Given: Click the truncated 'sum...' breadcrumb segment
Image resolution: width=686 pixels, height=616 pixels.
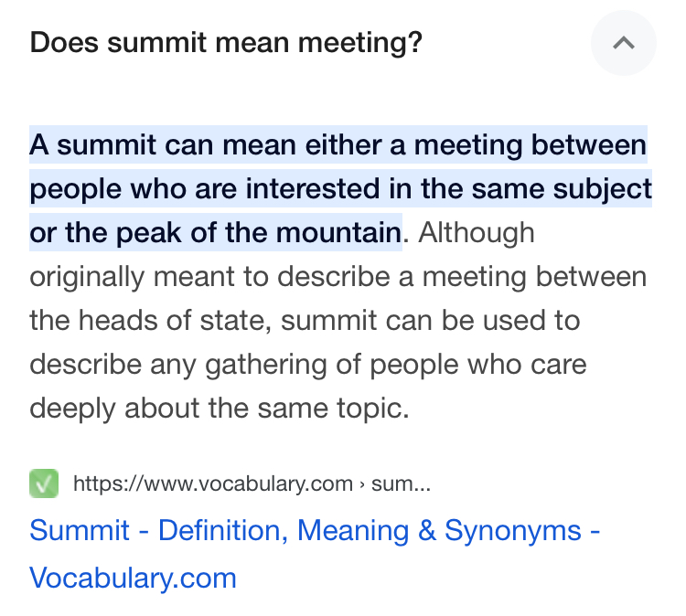Looking at the screenshot, I should click(x=401, y=483).
